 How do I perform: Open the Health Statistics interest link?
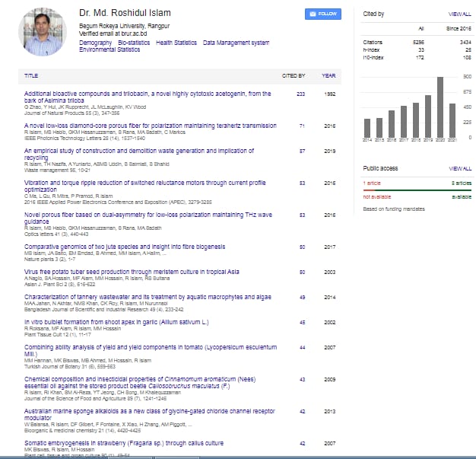click(x=176, y=43)
